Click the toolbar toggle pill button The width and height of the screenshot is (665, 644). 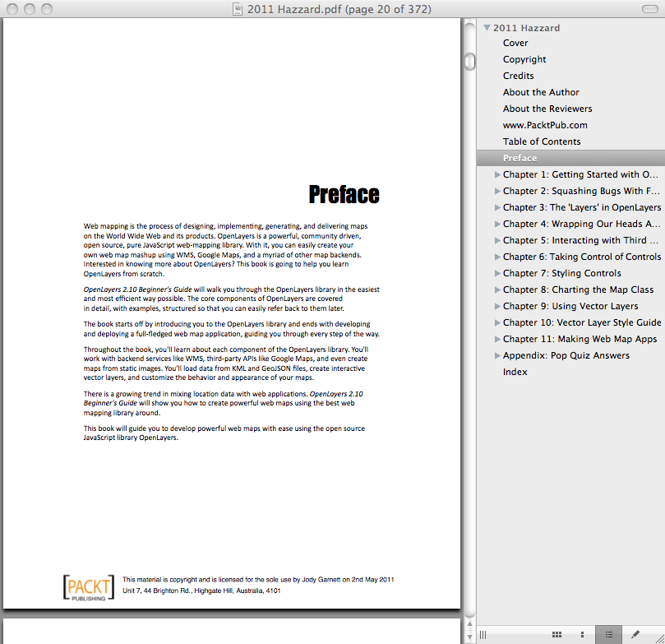coord(650,9)
